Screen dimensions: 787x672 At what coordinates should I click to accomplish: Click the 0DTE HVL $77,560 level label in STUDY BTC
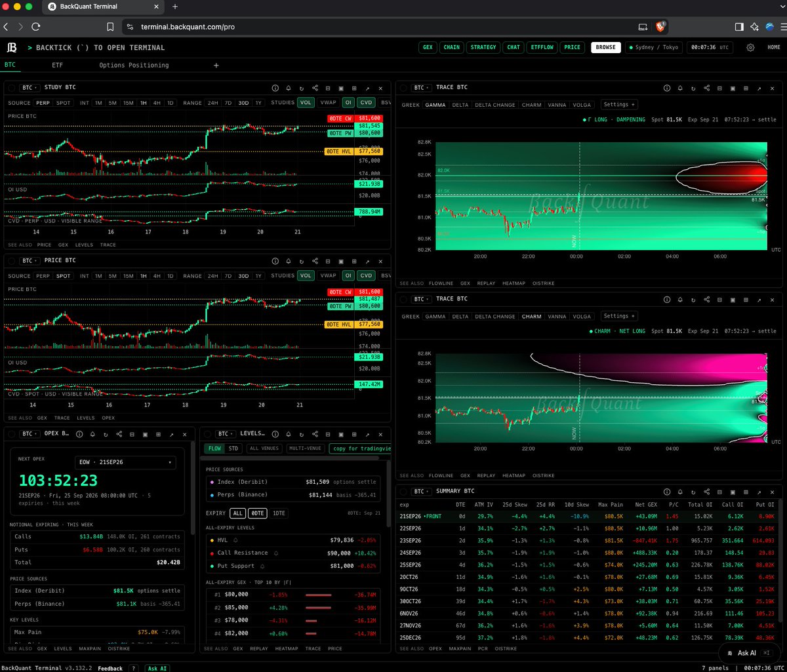coord(354,151)
